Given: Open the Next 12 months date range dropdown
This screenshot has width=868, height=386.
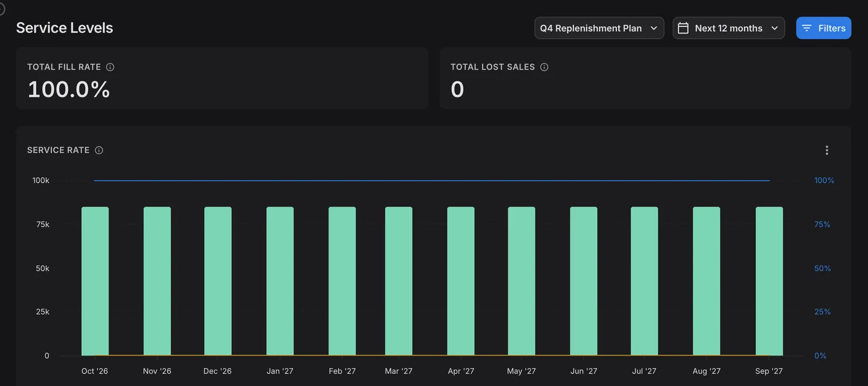Looking at the screenshot, I should [728, 28].
